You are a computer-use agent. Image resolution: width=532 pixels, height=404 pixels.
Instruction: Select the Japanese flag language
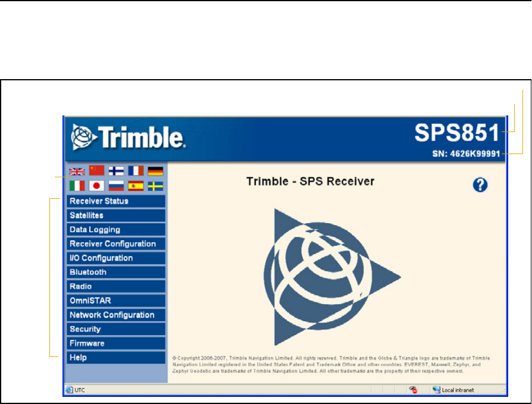tap(96, 186)
